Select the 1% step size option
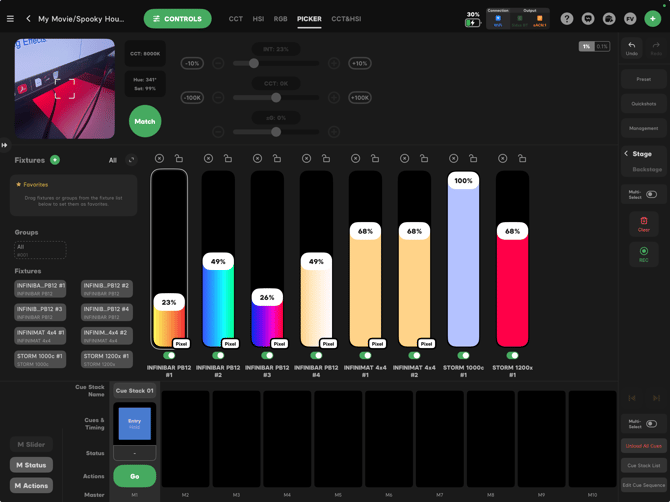Viewport: 670px width, 502px height. click(x=586, y=46)
